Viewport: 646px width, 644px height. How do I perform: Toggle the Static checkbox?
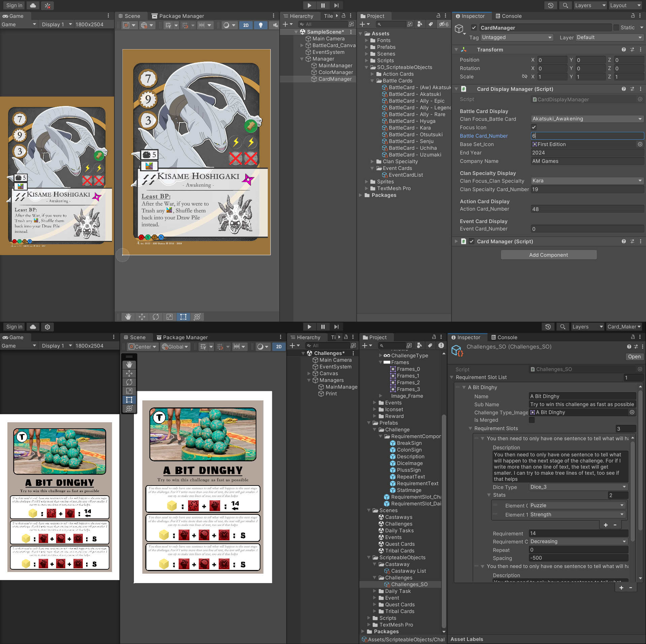tap(616, 28)
